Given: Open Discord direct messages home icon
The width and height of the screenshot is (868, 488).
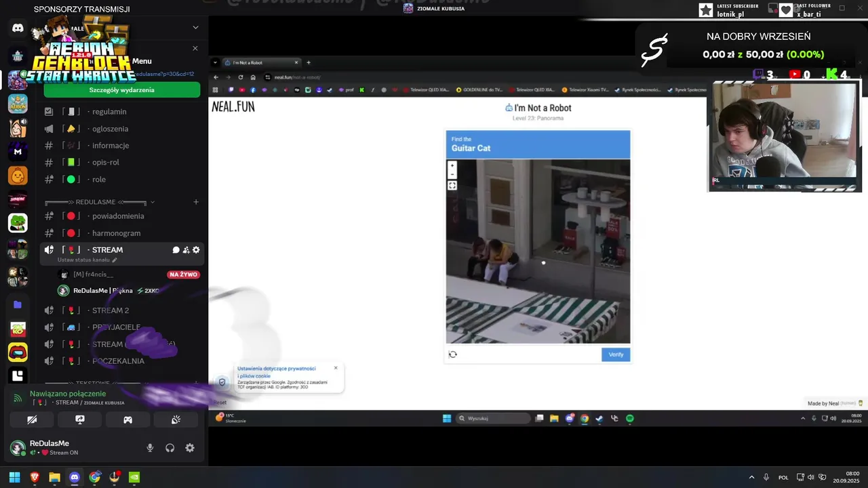Looking at the screenshot, I should pos(18,28).
